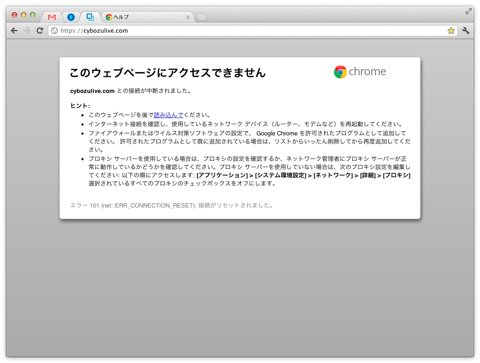This screenshot has height=363, width=480.
Task: Switch to the pinned blue circle tab
Action: point(71,17)
